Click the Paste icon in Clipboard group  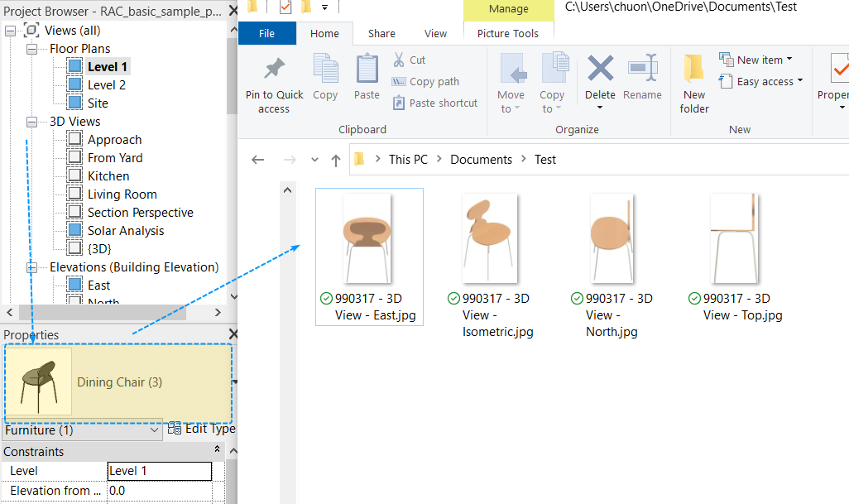(x=367, y=70)
